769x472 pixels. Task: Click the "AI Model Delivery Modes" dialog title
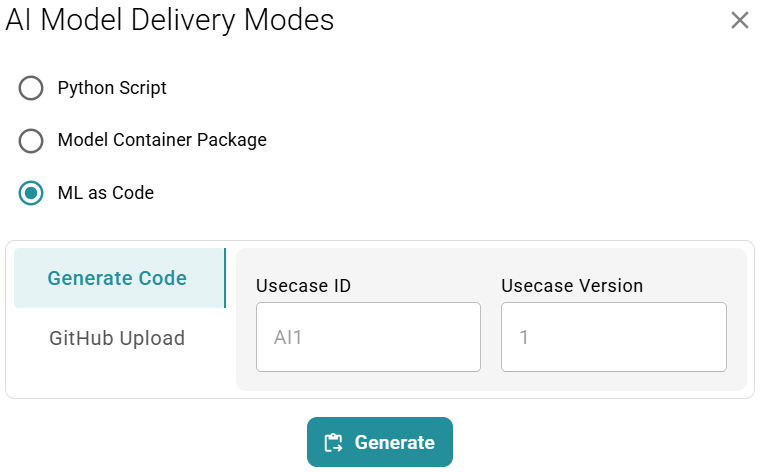point(170,20)
